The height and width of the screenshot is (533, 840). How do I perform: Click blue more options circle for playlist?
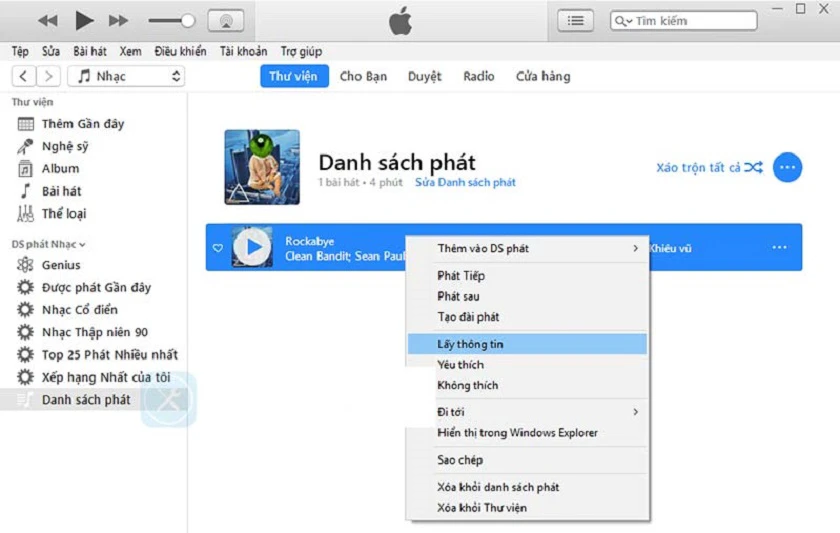pos(787,167)
